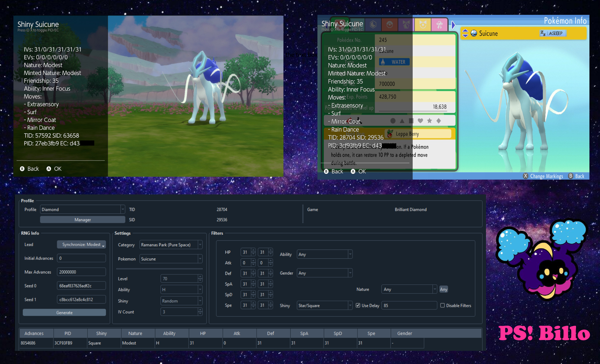Click the up-down switch Pokémon arrows
Viewport: 600px width, 364px height.
pyautogui.click(x=465, y=33)
